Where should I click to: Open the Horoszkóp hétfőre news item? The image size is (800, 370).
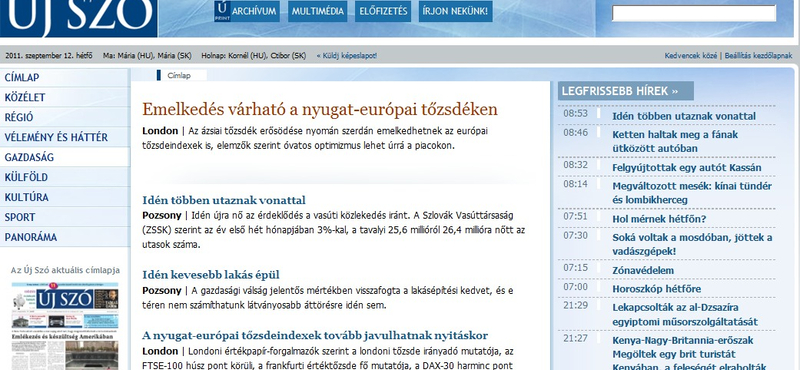(x=657, y=289)
